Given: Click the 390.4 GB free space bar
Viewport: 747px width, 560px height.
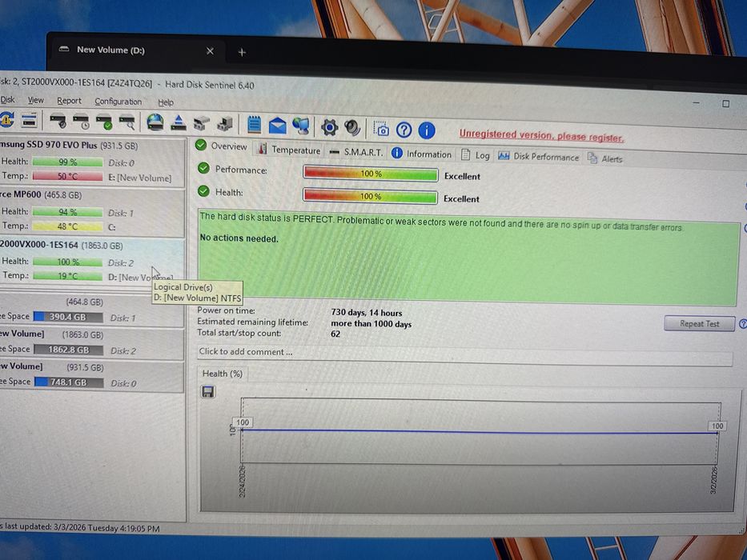Looking at the screenshot, I should click(x=68, y=317).
